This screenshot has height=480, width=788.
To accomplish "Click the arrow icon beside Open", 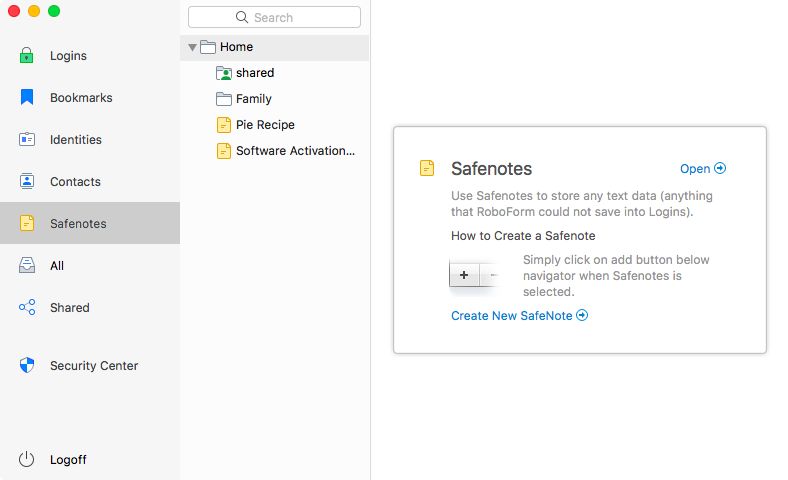I will (720, 168).
